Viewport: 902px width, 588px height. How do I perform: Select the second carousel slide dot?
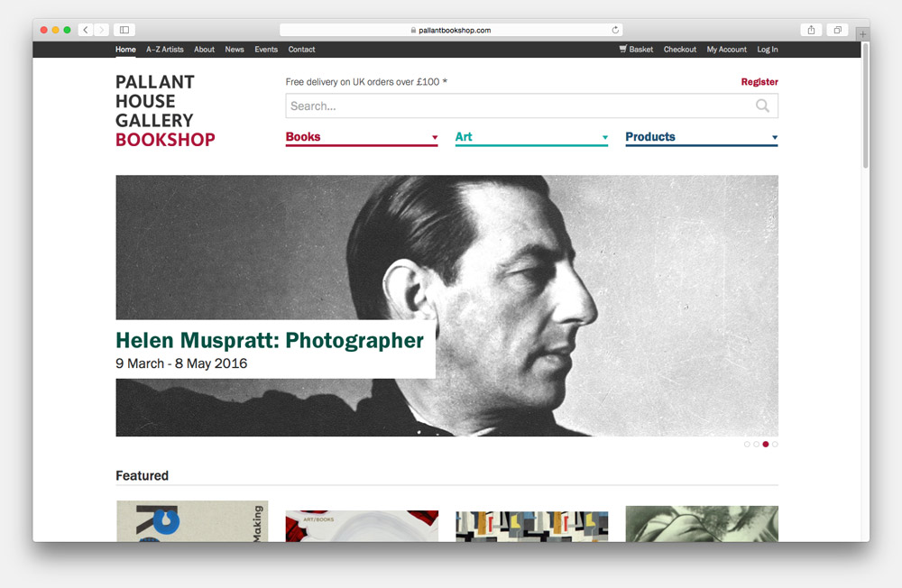tap(756, 445)
